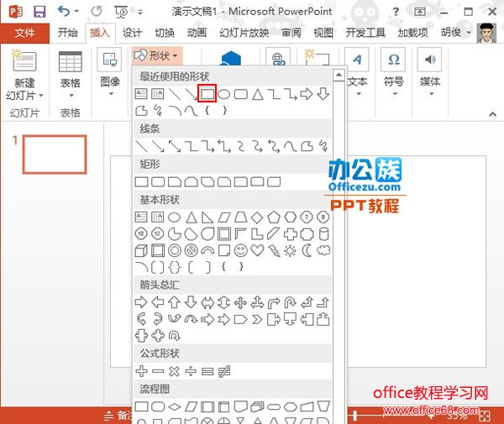This screenshot has height=424, width=504.
Task: Open the 文本 group dropdown
Action: 358,72
